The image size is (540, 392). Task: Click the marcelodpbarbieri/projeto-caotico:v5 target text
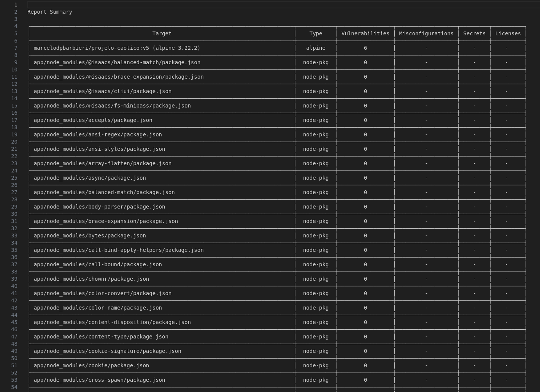(x=117, y=48)
